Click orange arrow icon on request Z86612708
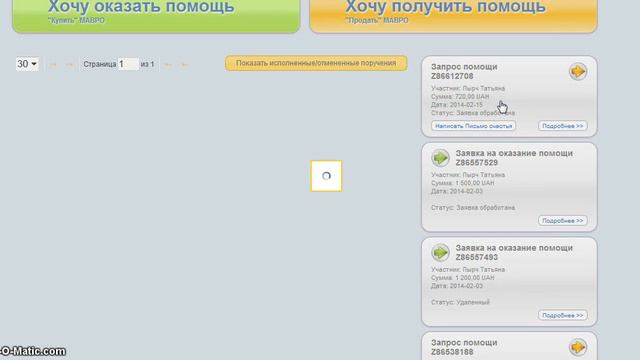This screenshot has height=360, width=640. (x=578, y=71)
